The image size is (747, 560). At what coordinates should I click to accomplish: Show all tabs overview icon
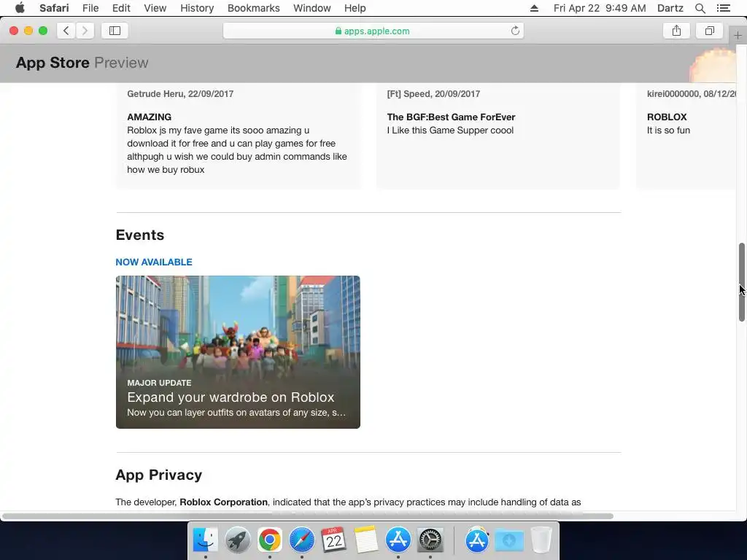[x=710, y=31]
